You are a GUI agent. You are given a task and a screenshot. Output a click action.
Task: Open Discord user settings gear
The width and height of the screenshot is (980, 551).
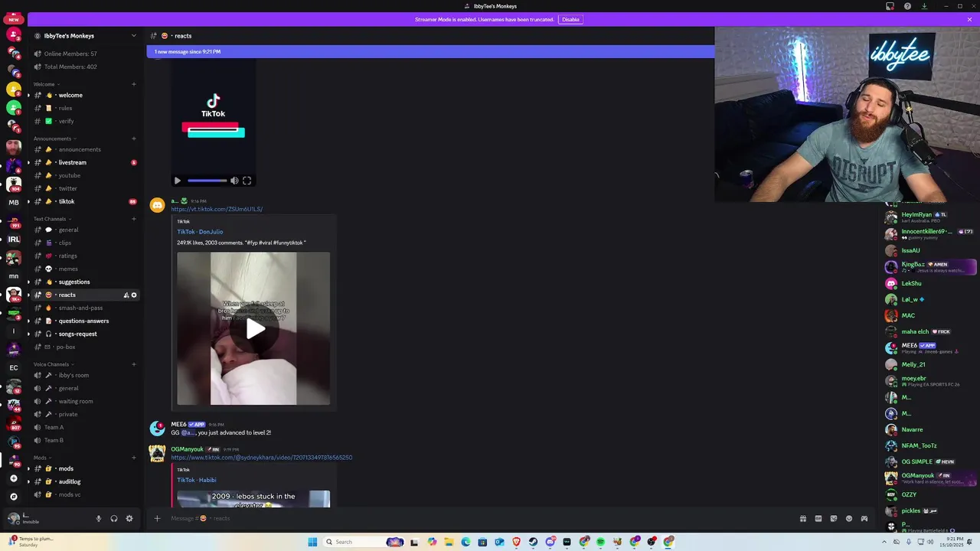[129, 519]
